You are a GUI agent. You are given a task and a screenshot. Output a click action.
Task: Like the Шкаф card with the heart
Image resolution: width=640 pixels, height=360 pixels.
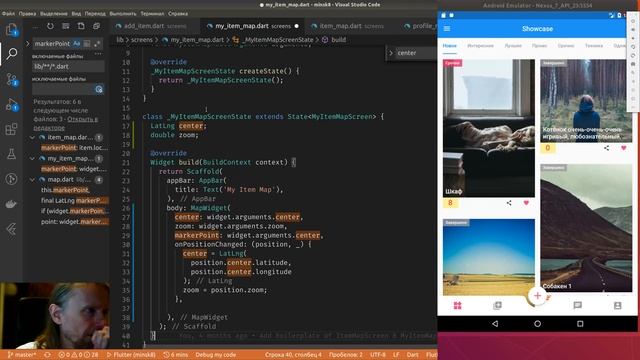coord(526,202)
